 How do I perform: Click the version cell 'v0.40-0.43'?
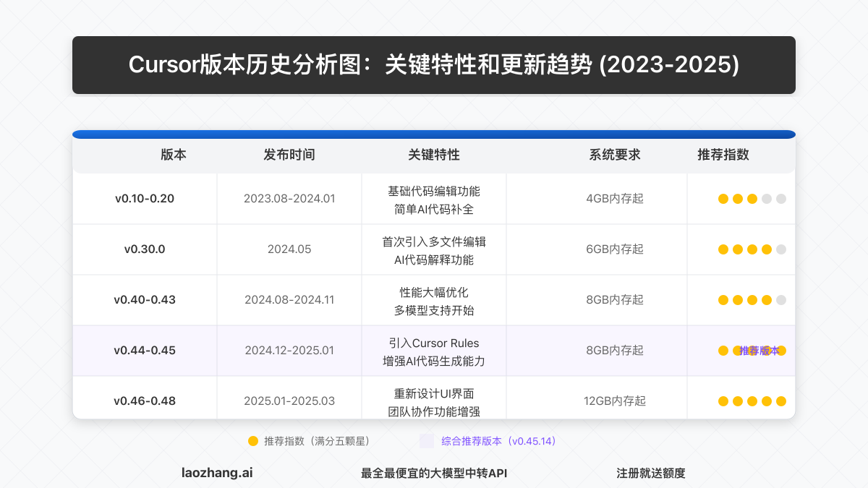click(145, 300)
